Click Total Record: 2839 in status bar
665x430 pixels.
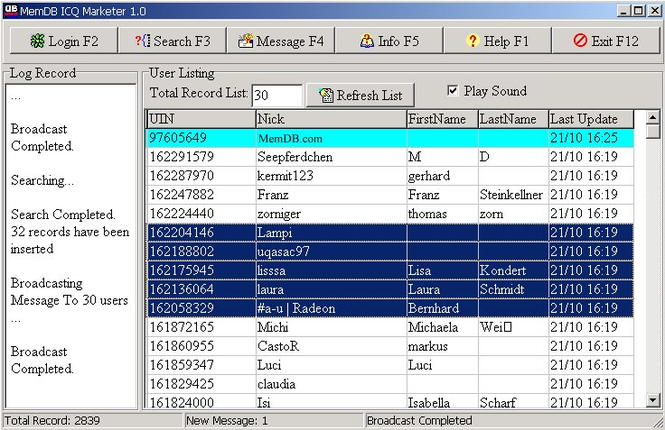tap(52, 421)
